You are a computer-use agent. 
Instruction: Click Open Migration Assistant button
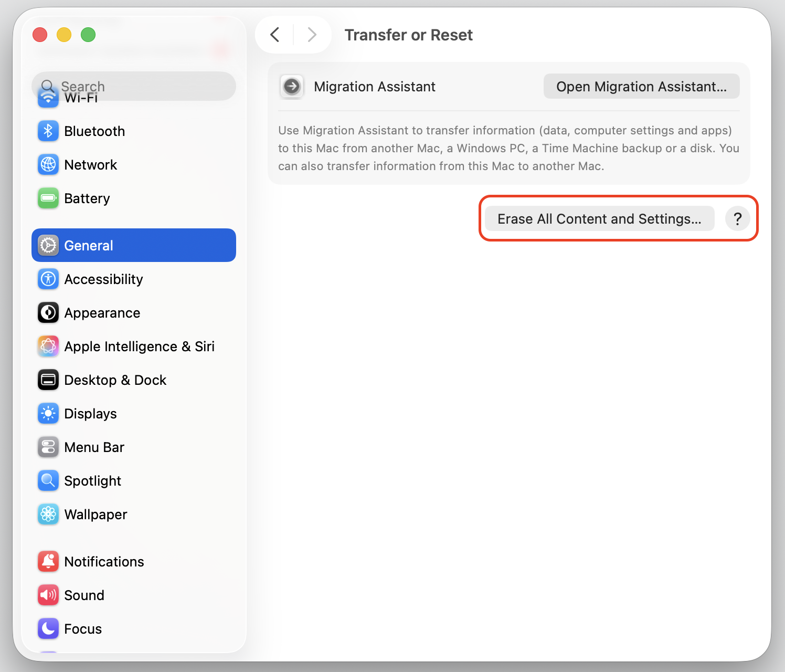click(641, 87)
